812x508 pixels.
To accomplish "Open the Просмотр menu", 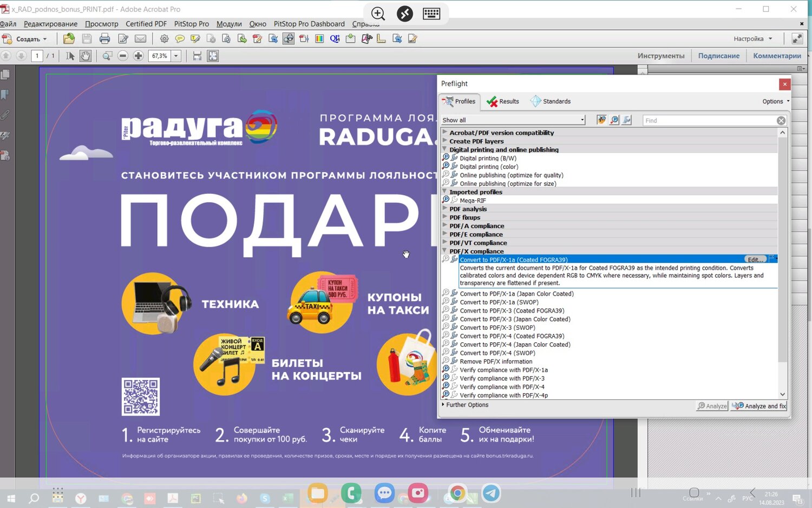I will click(x=101, y=24).
